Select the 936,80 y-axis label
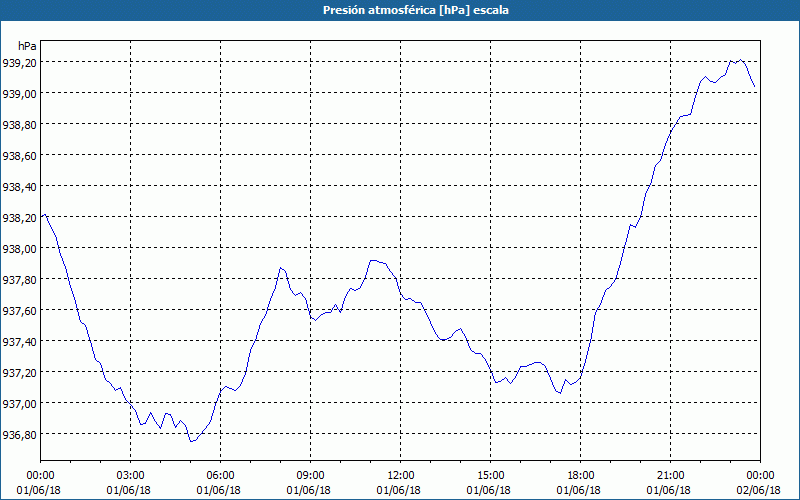Image resolution: width=800 pixels, height=500 pixels. [20, 435]
